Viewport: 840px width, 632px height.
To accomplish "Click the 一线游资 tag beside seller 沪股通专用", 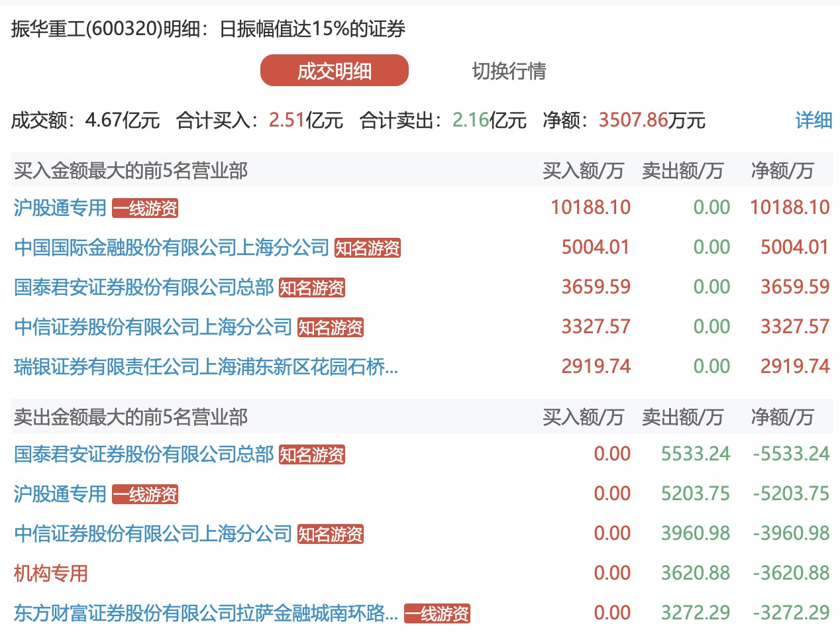I will pos(145,495).
